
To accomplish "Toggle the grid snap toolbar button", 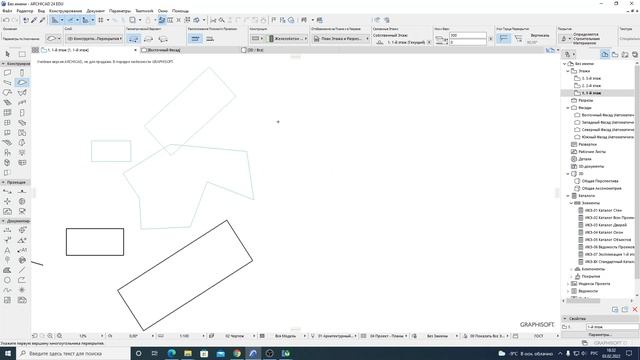I will tap(100, 20).
